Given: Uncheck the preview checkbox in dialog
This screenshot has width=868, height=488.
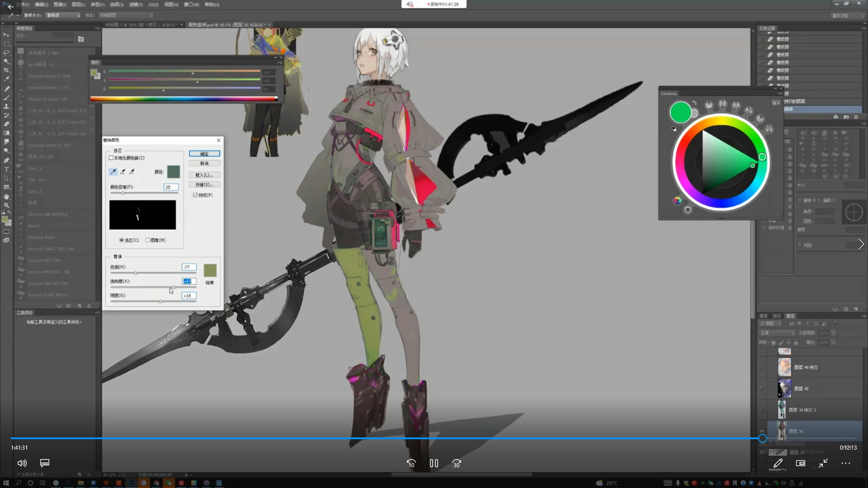Looking at the screenshot, I should tap(195, 195).
